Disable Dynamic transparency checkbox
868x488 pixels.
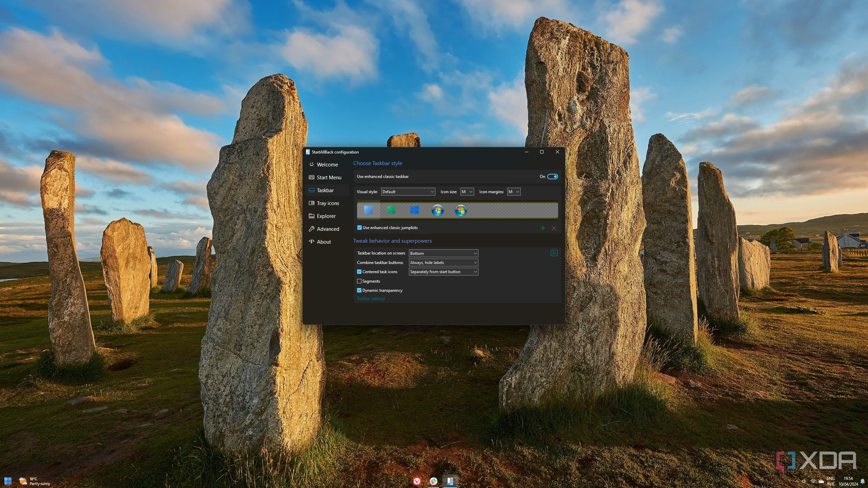pos(359,290)
